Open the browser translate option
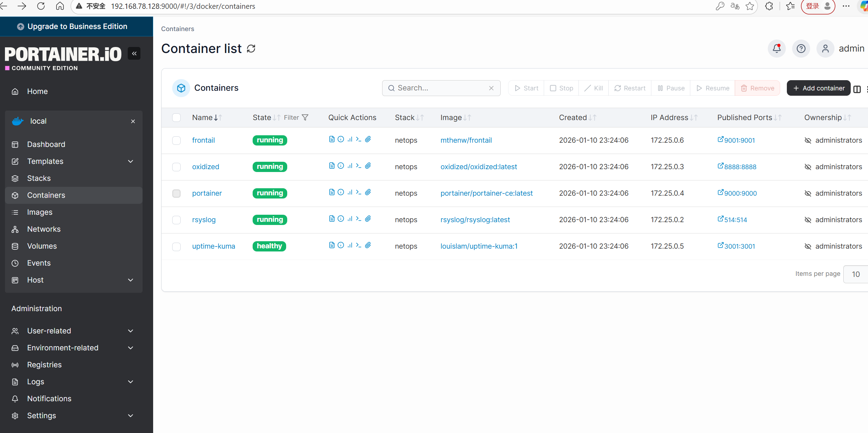 [x=735, y=6]
